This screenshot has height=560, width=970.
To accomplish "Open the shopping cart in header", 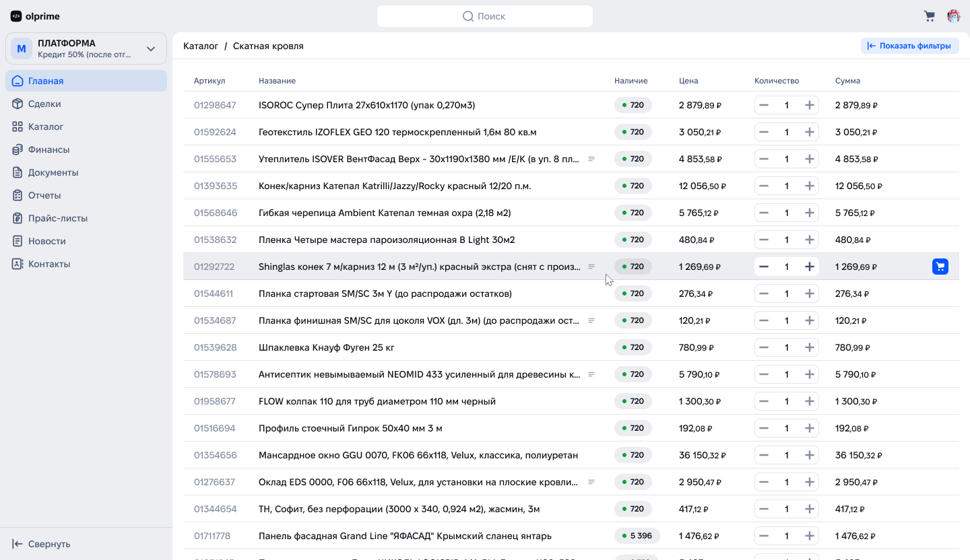I will pyautogui.click(x=930, y=16).
